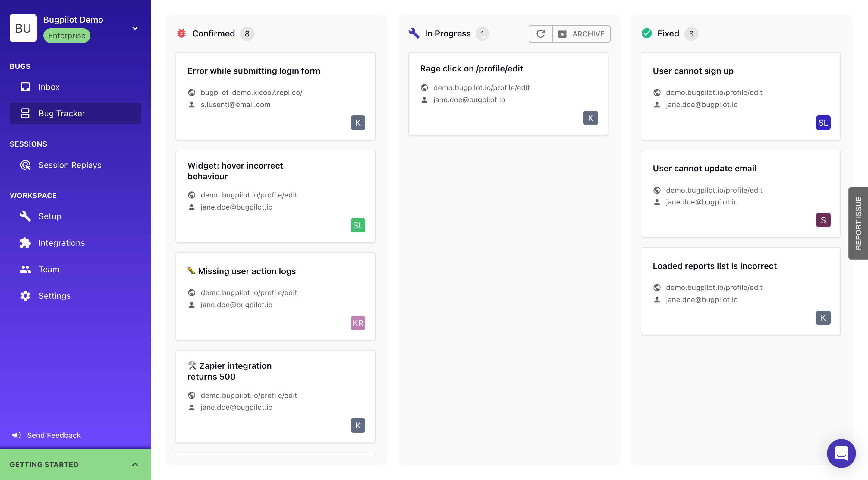Screen dimensions: 868x480
Task: Click K avatar on Loaded reports card
Action: point(823,318)
